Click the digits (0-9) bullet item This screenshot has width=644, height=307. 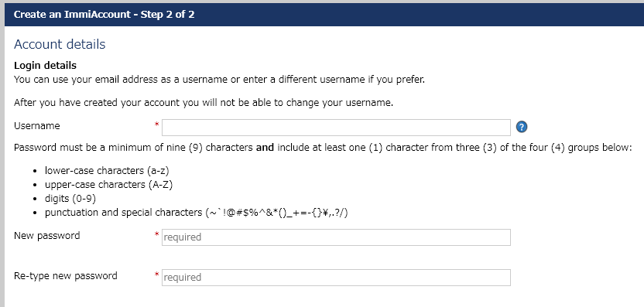point(70,199)
